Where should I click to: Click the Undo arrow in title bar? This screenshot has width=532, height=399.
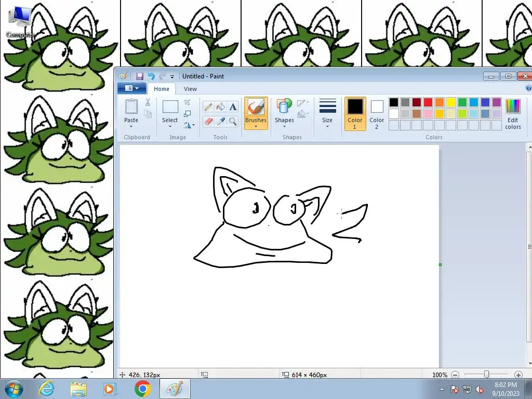click(151, 76)
